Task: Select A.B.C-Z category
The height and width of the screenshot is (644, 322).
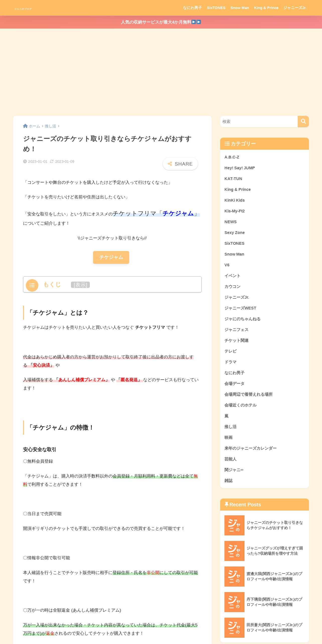Action: (x=232, y=157)
